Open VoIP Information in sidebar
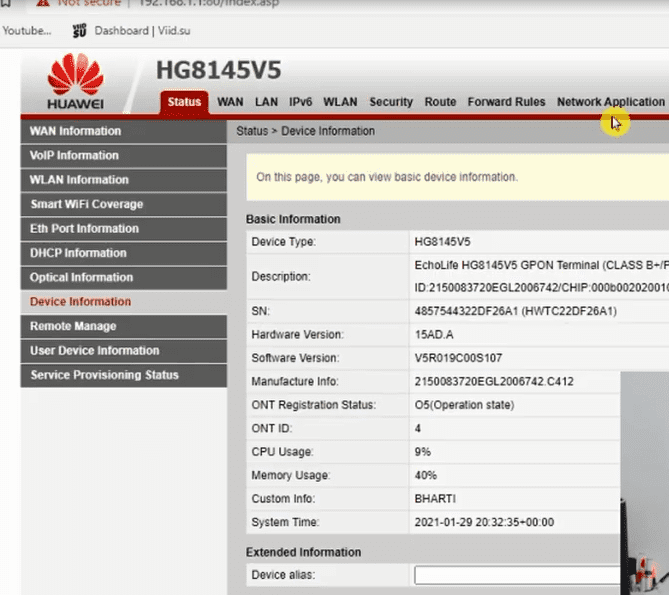669x595 pixels. [124, 155]
